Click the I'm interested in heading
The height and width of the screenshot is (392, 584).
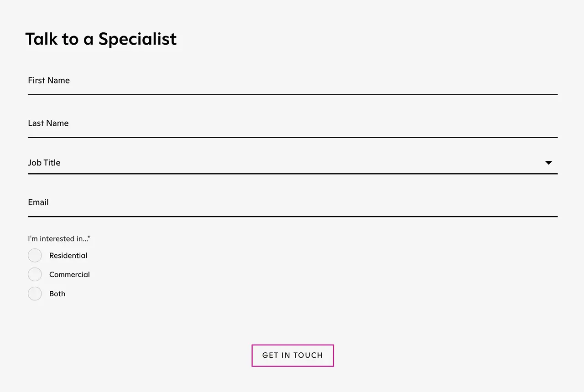click(59, 238)
